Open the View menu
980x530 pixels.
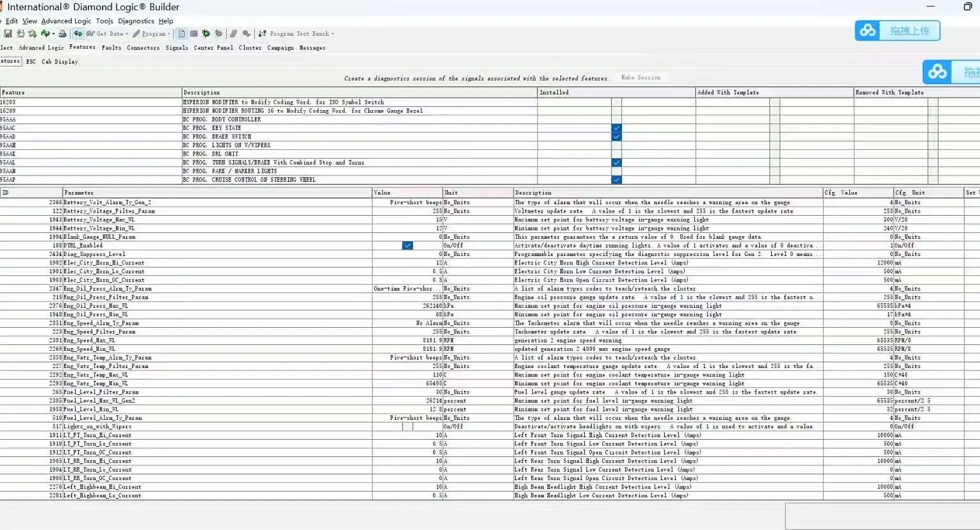tap(29, 21)
